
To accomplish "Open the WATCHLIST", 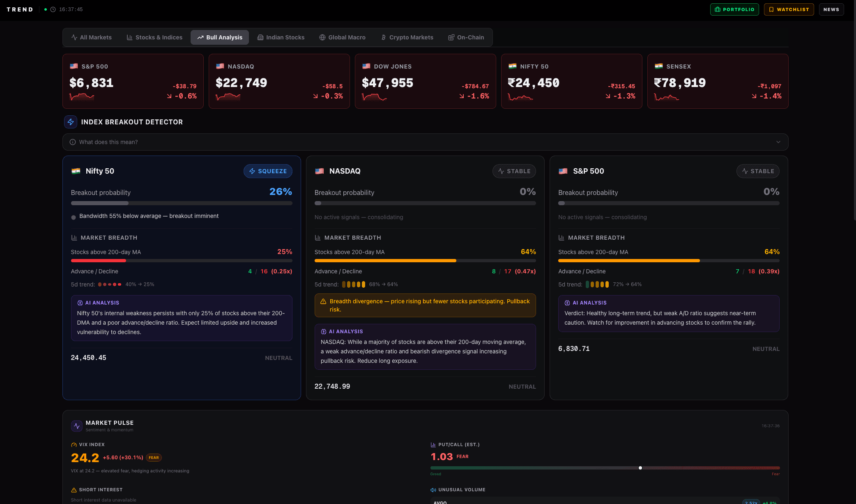I will click(788, 9).
